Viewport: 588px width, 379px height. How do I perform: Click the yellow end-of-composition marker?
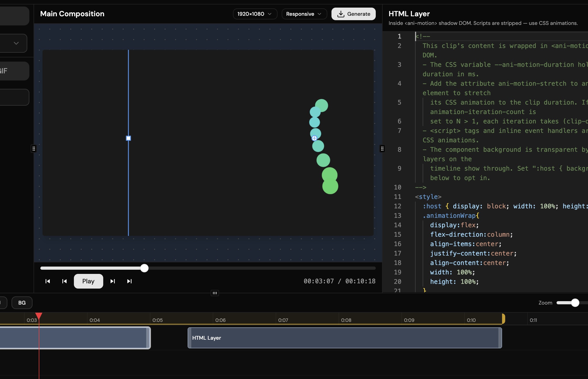coord(503,319)
